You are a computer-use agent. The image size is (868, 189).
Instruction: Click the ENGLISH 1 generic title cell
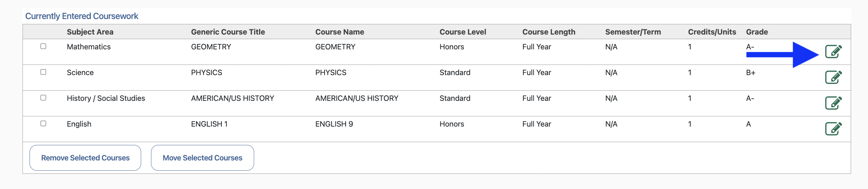coord(209,124)
